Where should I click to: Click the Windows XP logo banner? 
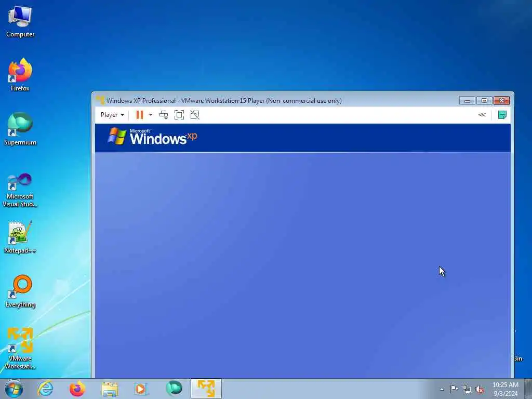pyautogui.click(x=152, y=137)
